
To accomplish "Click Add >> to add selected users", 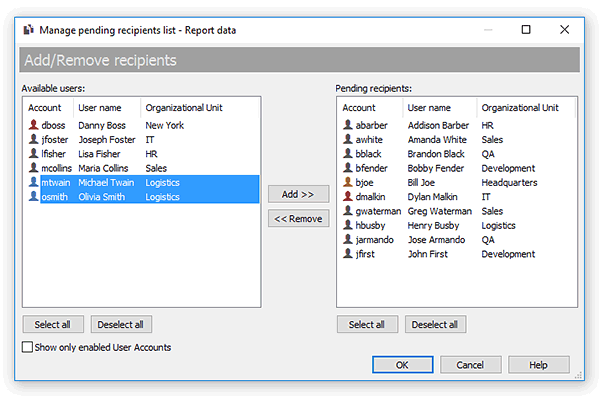I will point(298,194).
